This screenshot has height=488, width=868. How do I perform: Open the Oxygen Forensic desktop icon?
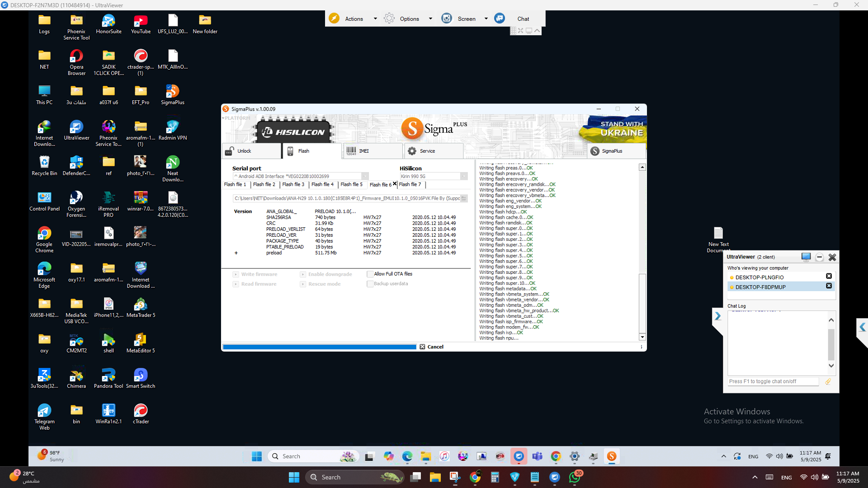[x=76, y=204]
